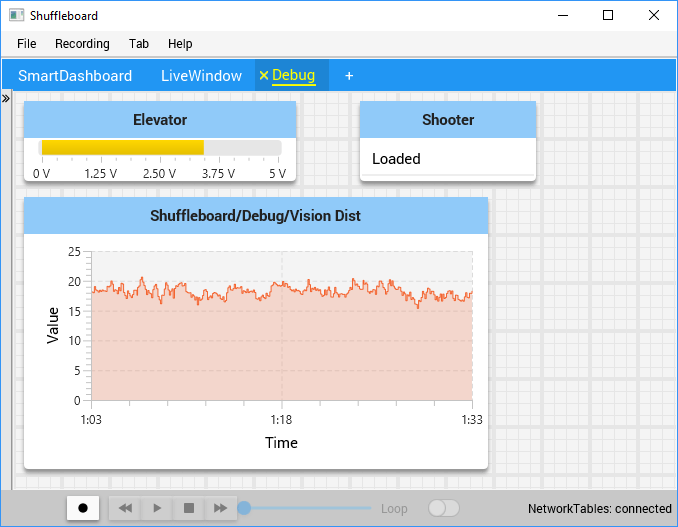Click the Elevator voltage bar
The height and width of the screenshot is (527, 678).
point(160,148)
